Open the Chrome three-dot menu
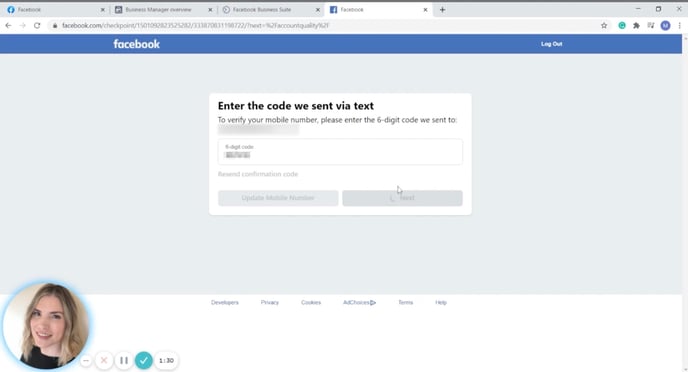This screenshot has width=688, height=372. [679, 25]
